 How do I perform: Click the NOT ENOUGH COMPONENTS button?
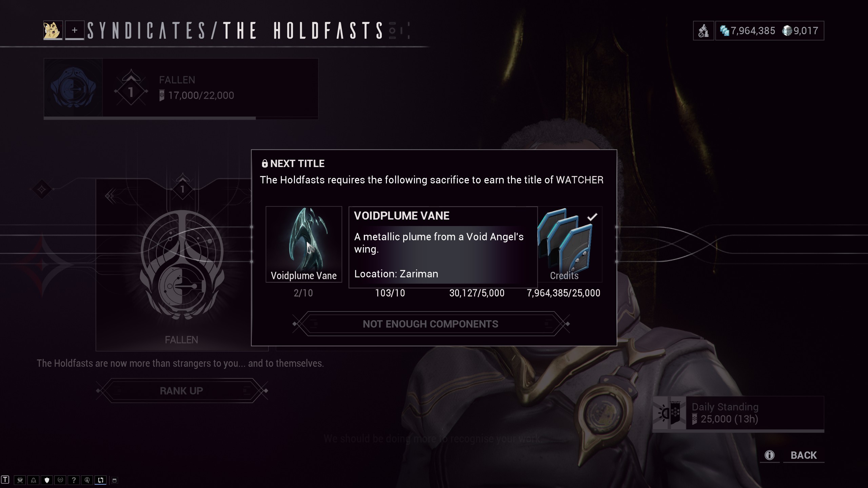tap(431, 324)
